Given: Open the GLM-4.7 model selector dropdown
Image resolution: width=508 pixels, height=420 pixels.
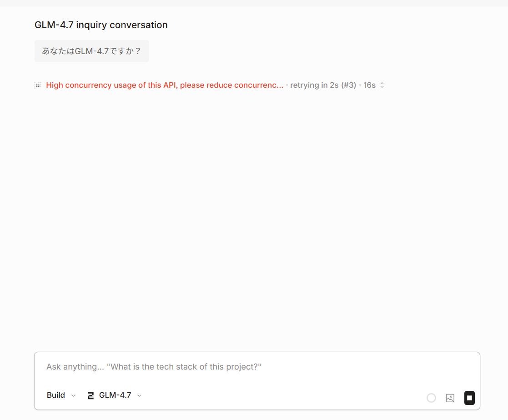Looking at the screenshot, I should click(115, 395).
